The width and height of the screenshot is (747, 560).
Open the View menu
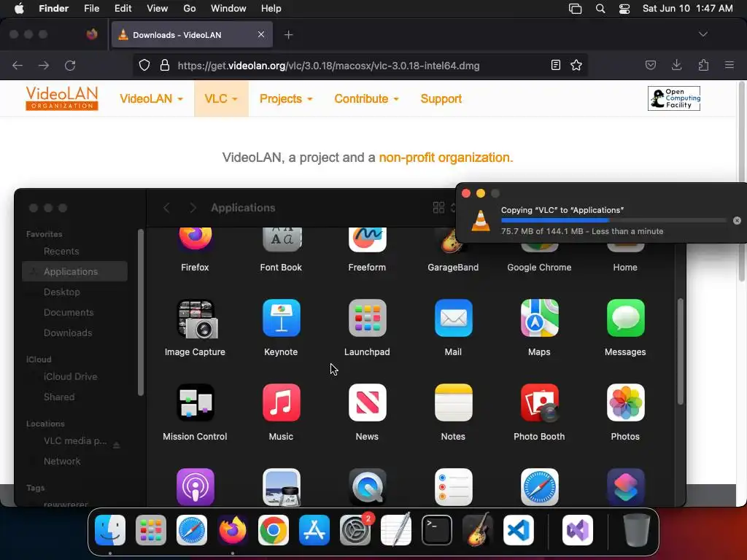tap(158, 9)
